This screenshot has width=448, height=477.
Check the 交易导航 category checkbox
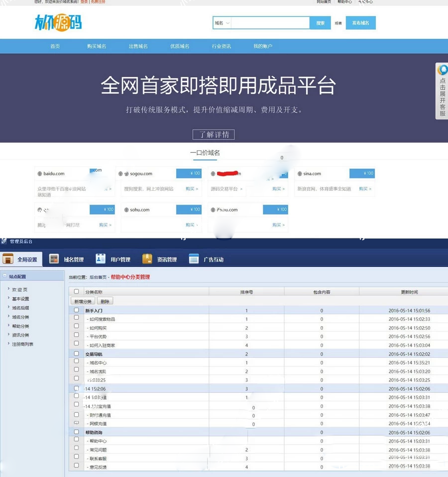point(76,354)
